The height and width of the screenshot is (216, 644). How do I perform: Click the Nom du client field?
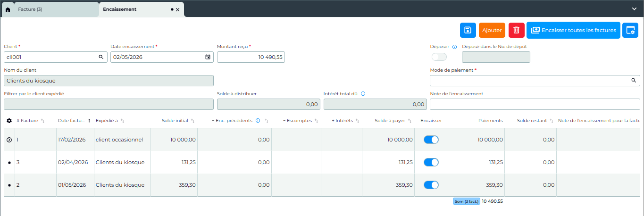[109, 81]
